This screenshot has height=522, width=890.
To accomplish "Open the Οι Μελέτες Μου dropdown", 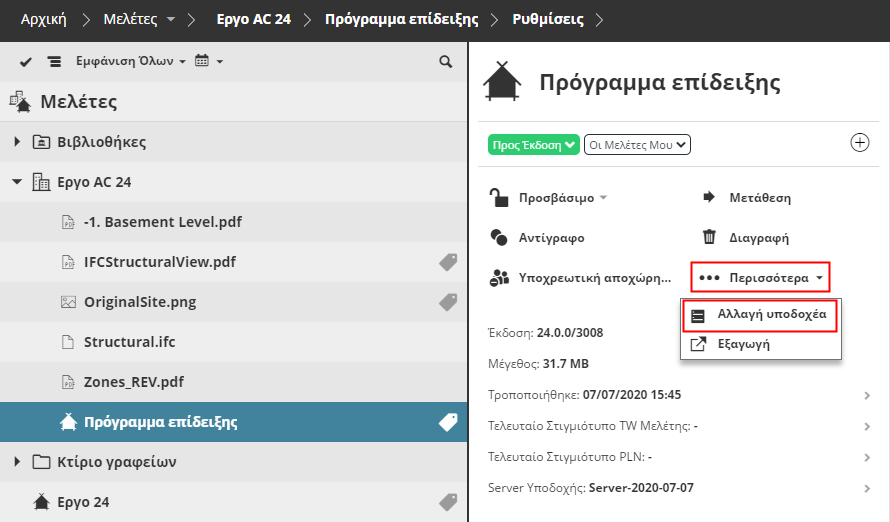I will tap(637, 145).
